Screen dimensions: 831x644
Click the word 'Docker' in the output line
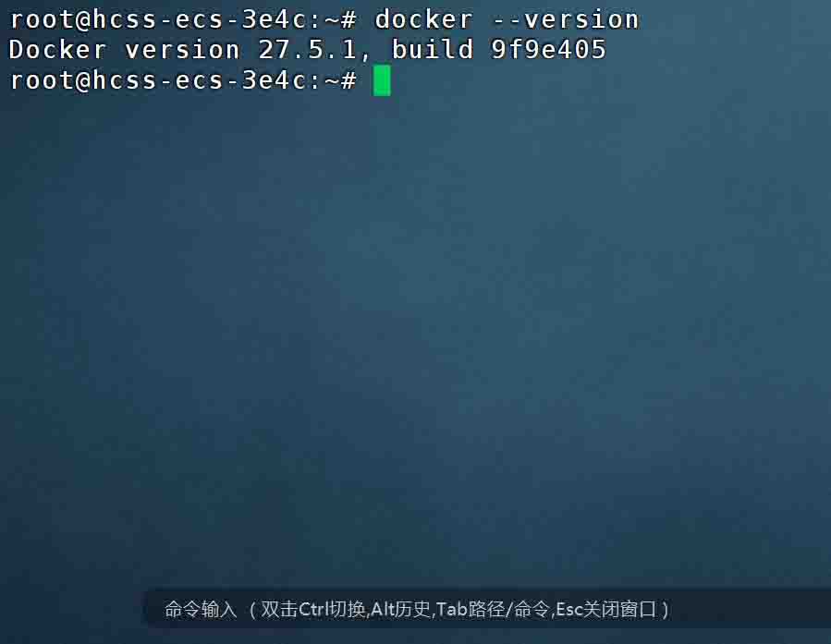tap(57, 50)
